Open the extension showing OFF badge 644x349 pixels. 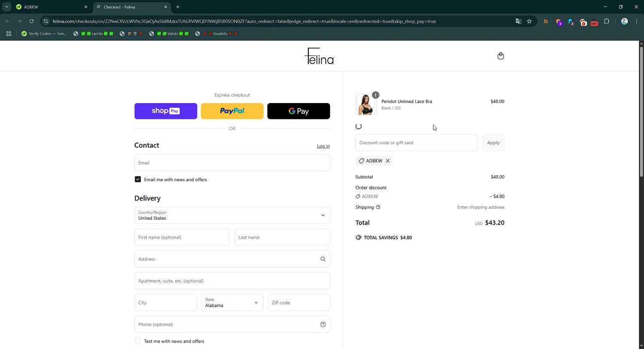[594, 22]
